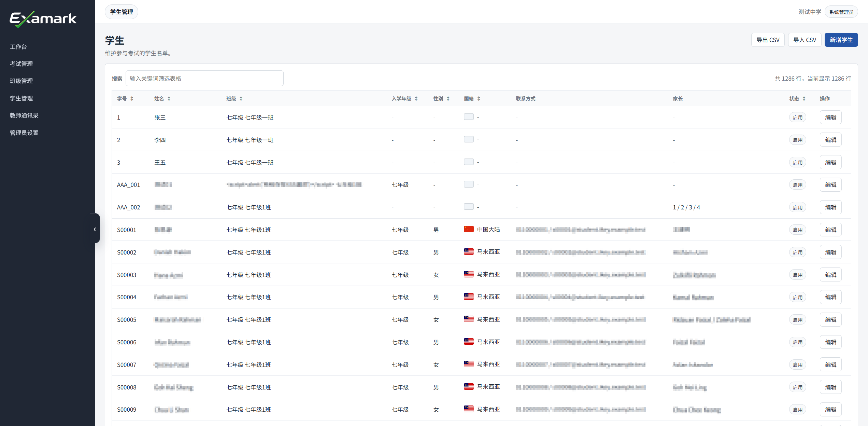Sort by 国籍 column arrows
The width and height of the screenshot is (868, 426).
[479, 99]
